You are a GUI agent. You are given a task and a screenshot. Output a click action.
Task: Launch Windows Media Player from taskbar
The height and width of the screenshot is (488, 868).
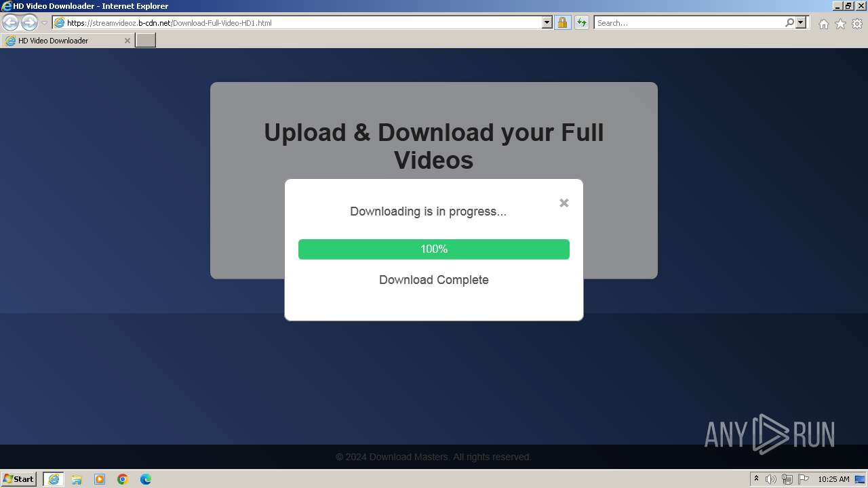100,479
